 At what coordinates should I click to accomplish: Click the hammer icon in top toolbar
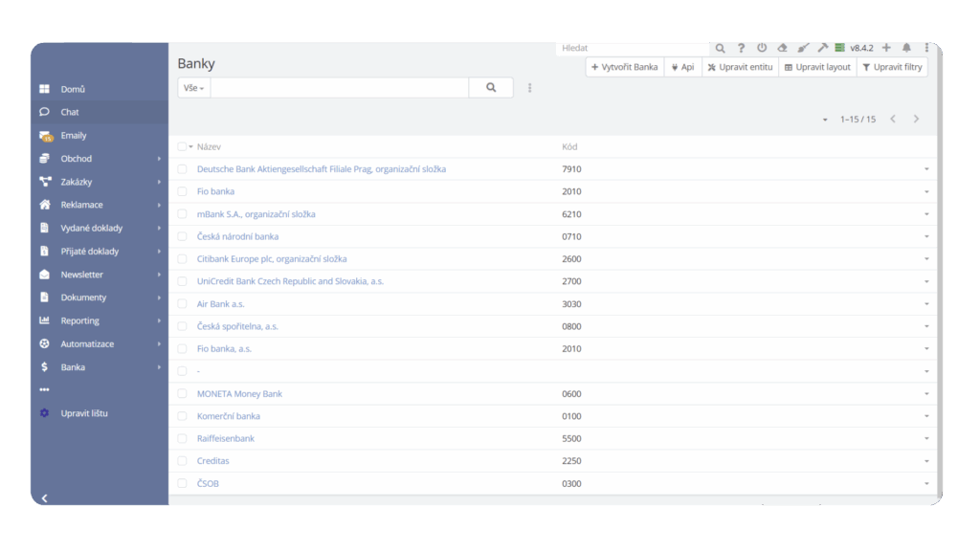click(822, 48)
